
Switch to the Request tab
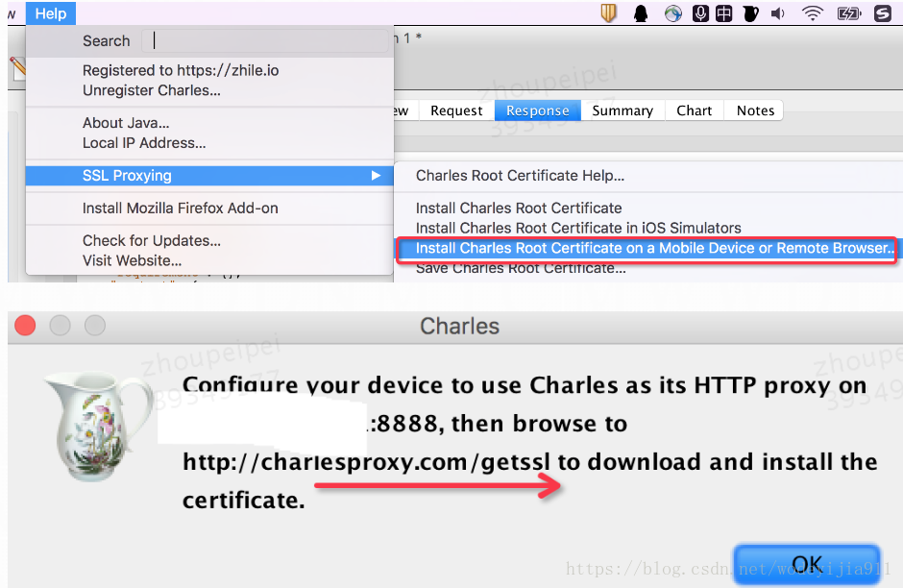[456, 110]
